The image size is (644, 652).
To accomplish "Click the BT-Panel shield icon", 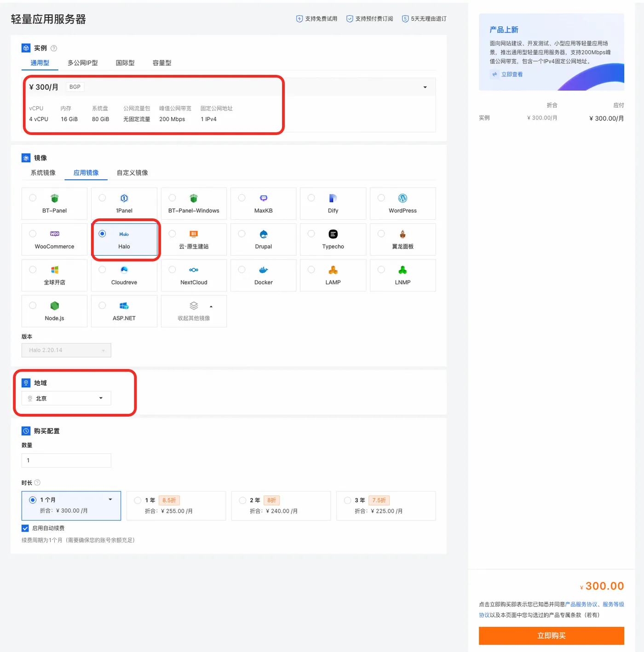I will coord(55,198).
